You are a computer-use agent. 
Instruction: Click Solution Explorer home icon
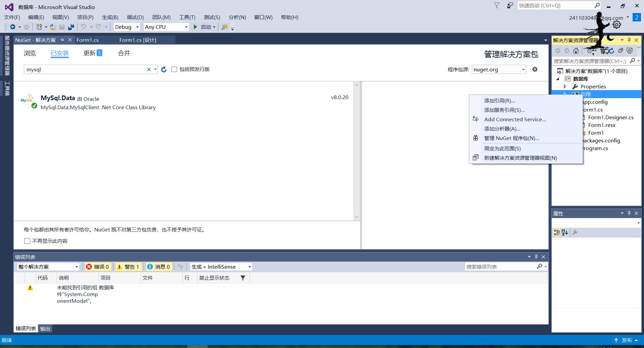coord(576,51)
